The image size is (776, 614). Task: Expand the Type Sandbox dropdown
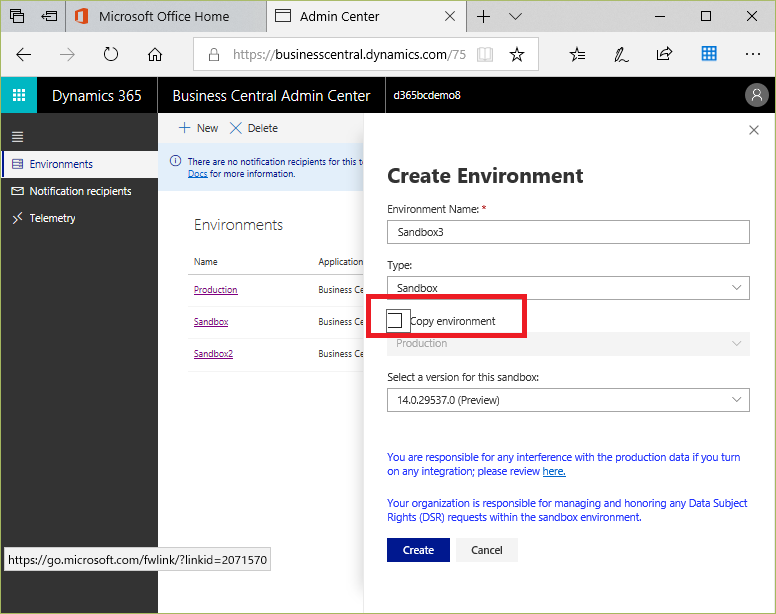click(x=568, y=288)
